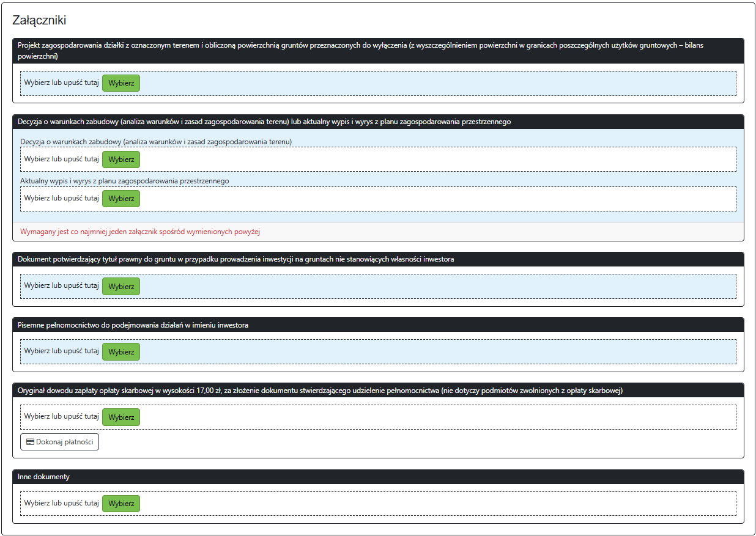The image size is (756, 536).
Task: Click Wybierz under Inne dokumenty
Action: pos(121,504)
